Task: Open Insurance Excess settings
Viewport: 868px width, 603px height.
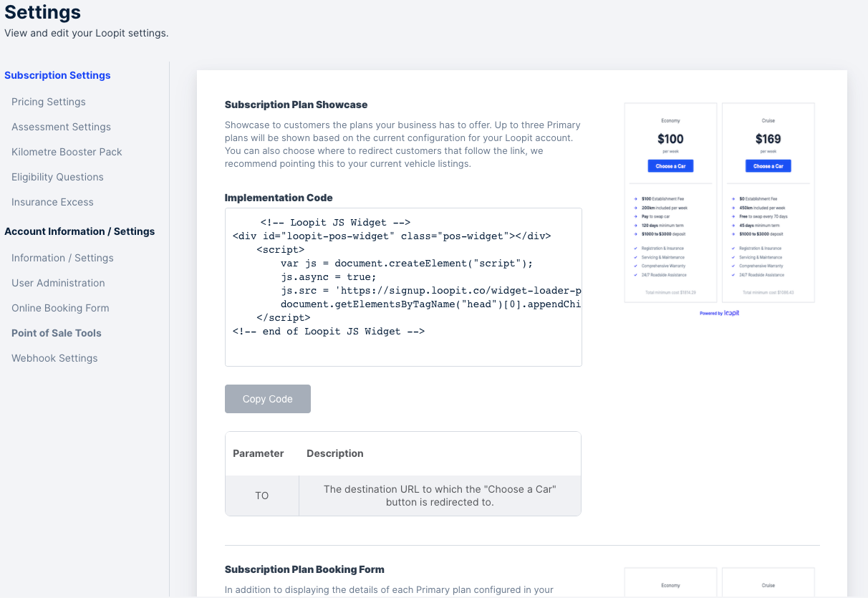Action: click(x=52, y=202)
